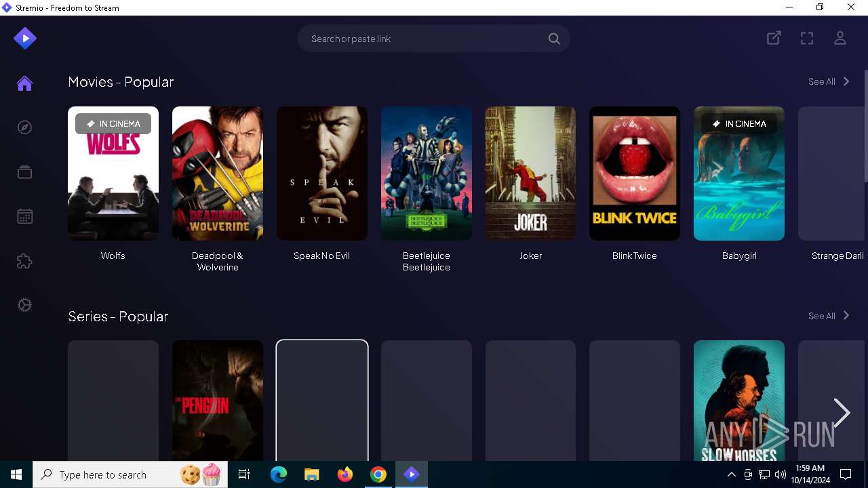Launch Firefox from taskbar
Viewport: 868px width, 488px height.
pos(345,474)
